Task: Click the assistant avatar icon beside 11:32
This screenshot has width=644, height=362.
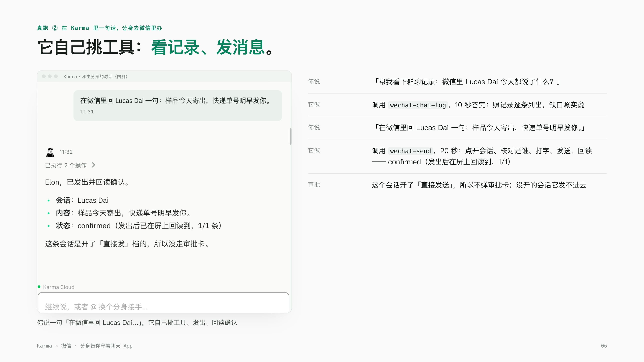Action: click(x=50, y=152)
